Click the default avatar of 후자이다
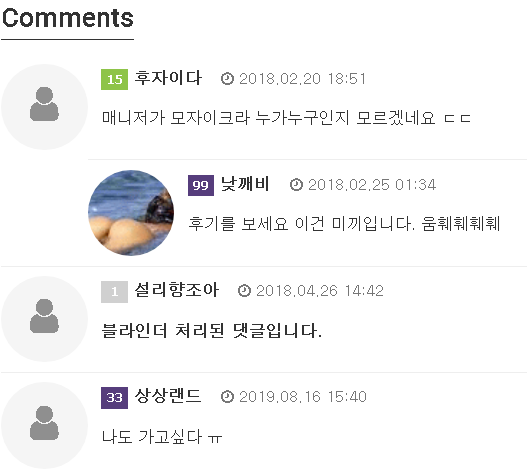The height and width of the screenshot is (473, 527). [44, 107]
